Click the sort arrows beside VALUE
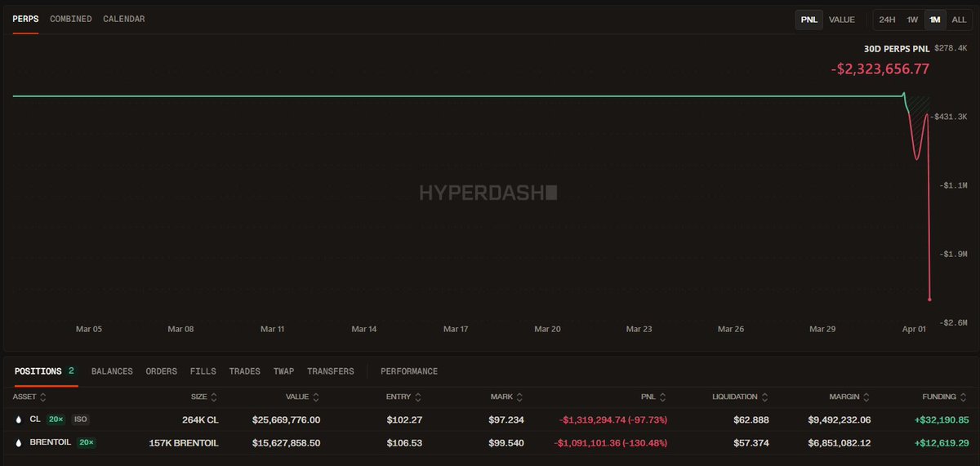Image resolution: width=980 pixels, height=466 pixels. coord(315,397)
